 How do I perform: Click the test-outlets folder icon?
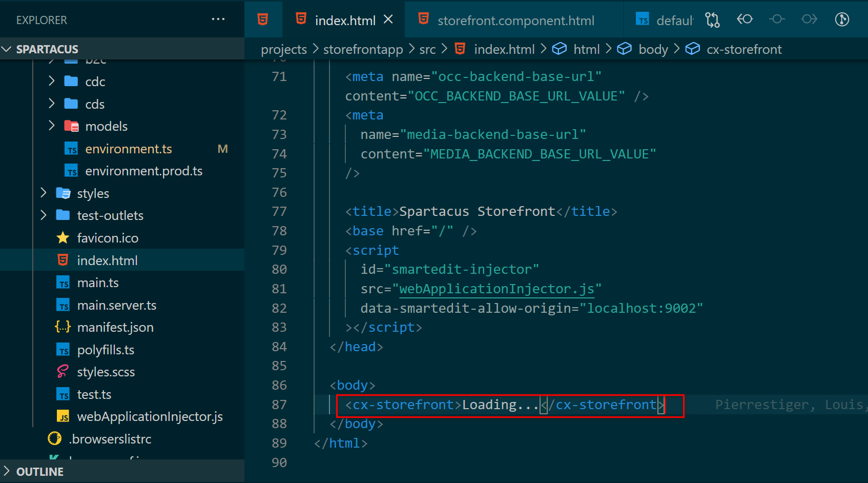coord(63,215)
